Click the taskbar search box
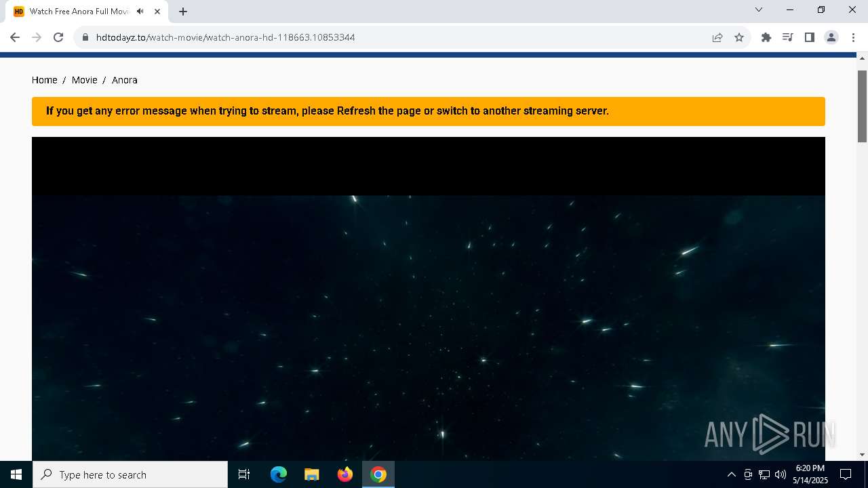 pyautogui.click(x=130, y=474)
